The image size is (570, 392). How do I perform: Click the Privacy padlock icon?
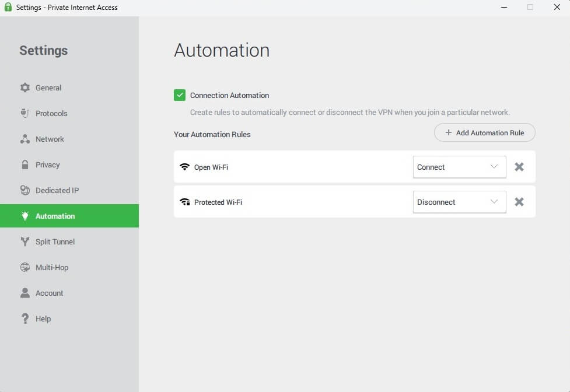(25, 164)
